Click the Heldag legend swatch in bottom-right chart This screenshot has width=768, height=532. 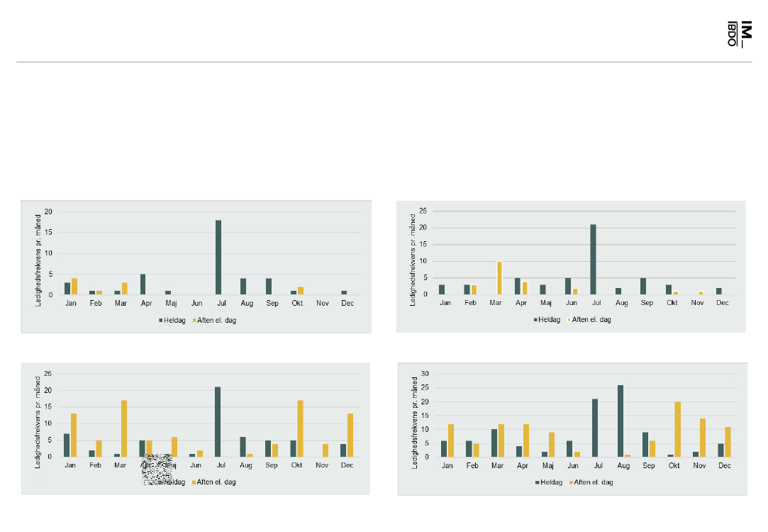point(538,482)
